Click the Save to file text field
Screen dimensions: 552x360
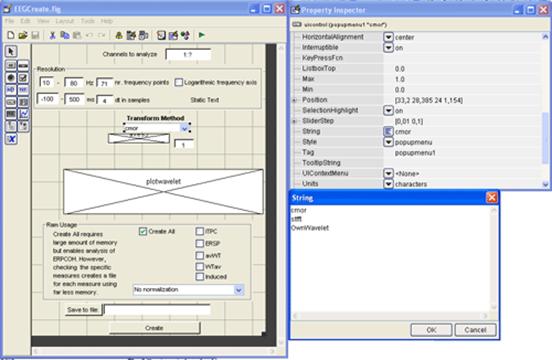[157, 310]
